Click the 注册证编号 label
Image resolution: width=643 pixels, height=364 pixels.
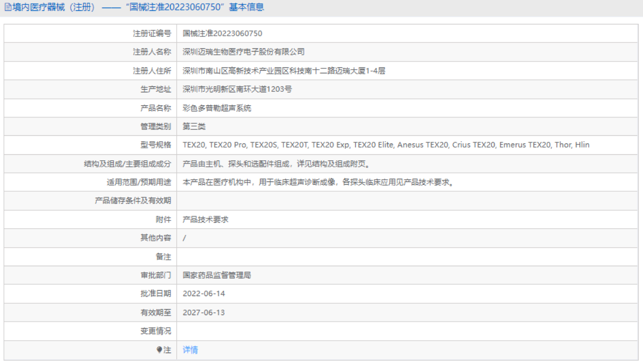[x=152, y=34]
